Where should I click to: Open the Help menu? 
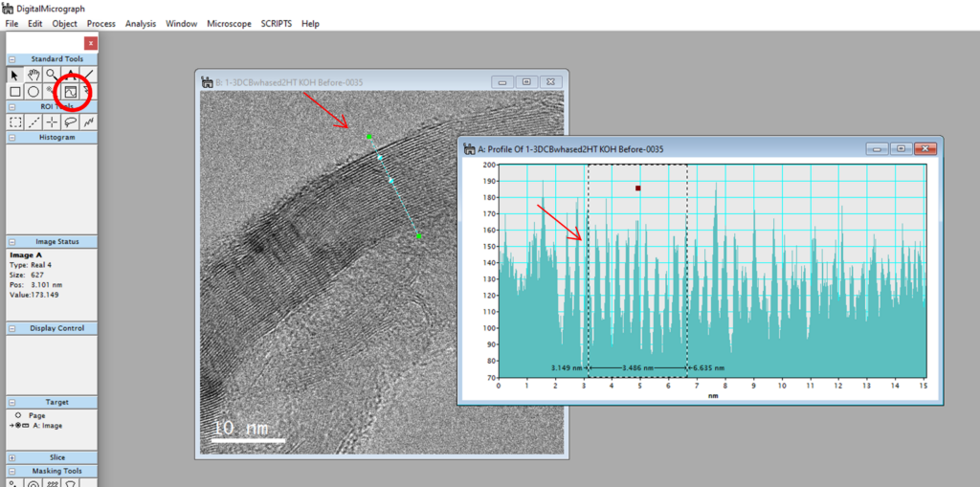311,24
